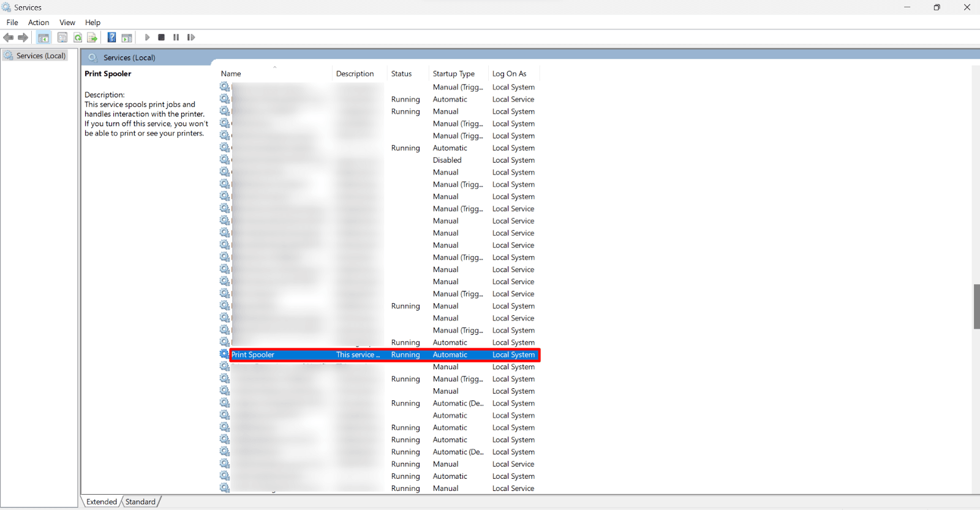
Task: Minimize the Services window
Action: pyautogui.click(x=907, y=7)
